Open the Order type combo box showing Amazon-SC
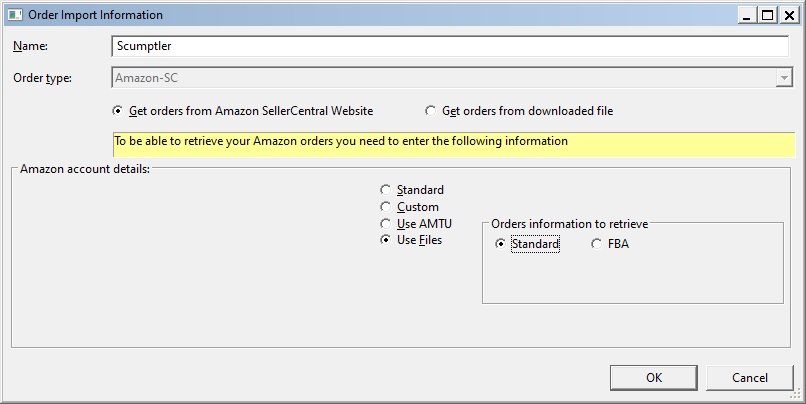806x404 pixels. (x=452, y=78)
